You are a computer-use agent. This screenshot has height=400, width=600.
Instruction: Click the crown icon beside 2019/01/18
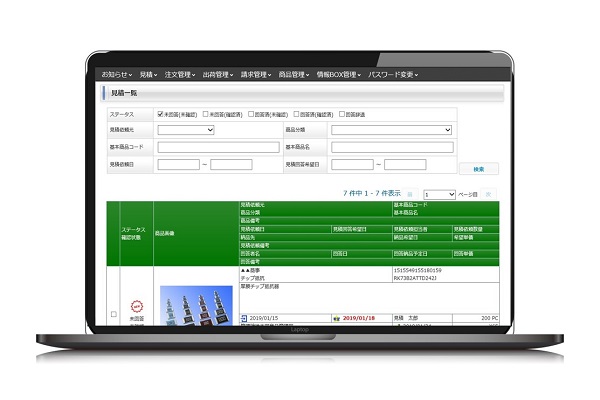pos(337,318)
